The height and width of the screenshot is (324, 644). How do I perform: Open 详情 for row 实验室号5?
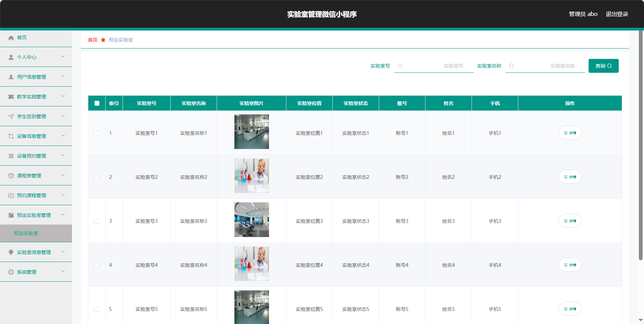click(x=570, y=309)
